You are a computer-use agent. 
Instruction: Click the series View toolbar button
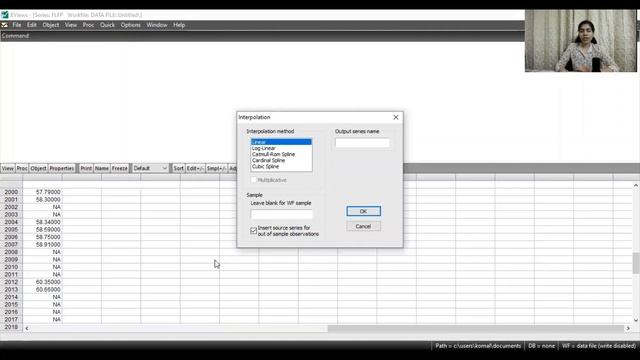[8, 168]
